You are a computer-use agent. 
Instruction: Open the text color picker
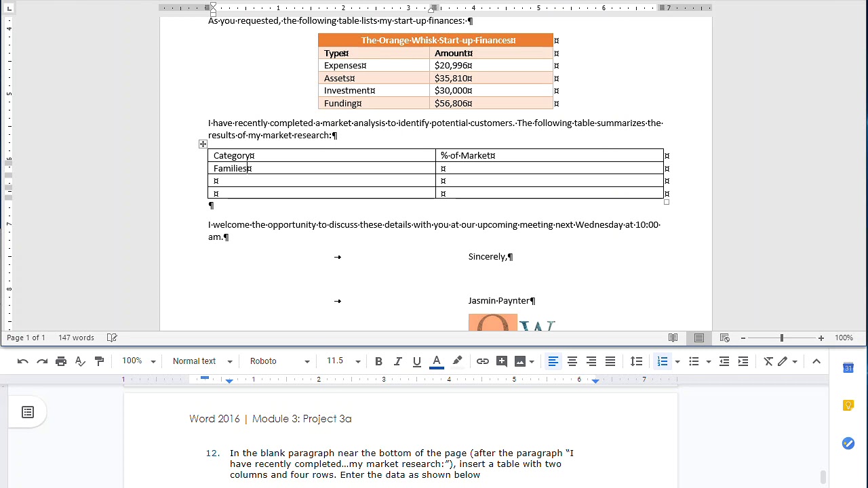(437, 361)
